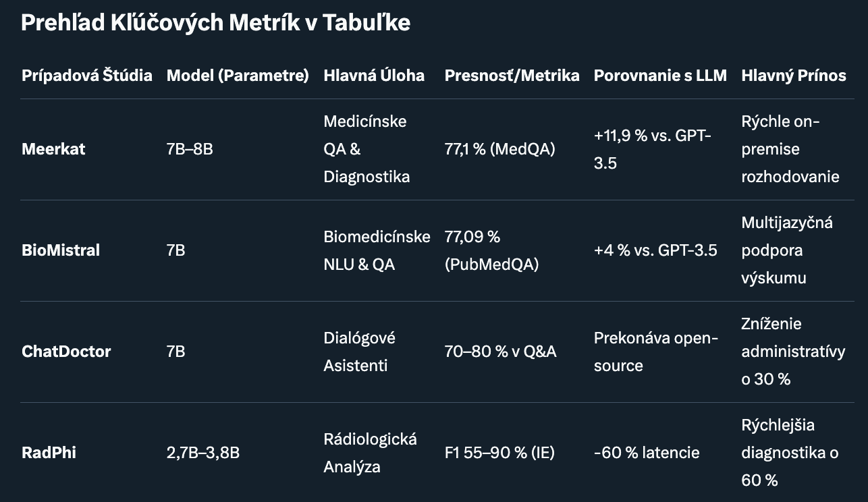Screen dimensions: 868x502
Task: Click the +4 % vs. GPT-3.5 cell
Action: point(655,250)
